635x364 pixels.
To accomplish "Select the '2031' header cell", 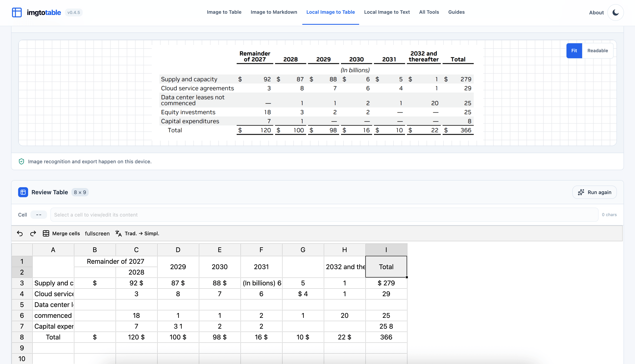I will click(x=261, y=266).
